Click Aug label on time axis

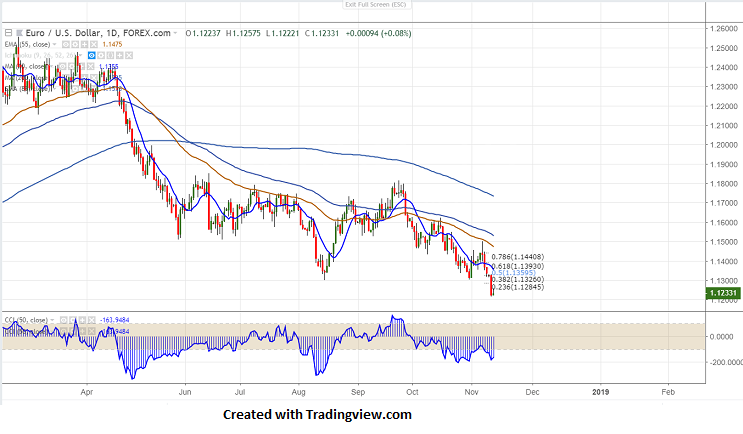click(x=299, y=392)
